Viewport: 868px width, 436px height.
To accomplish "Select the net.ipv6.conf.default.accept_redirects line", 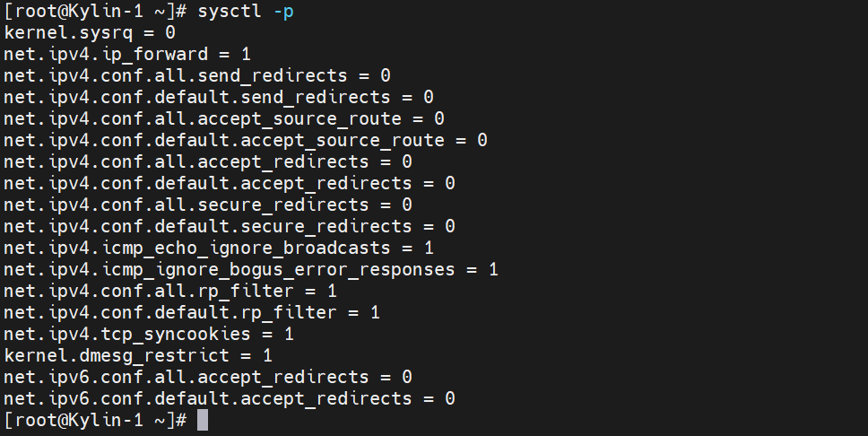I will coord(230,398).
